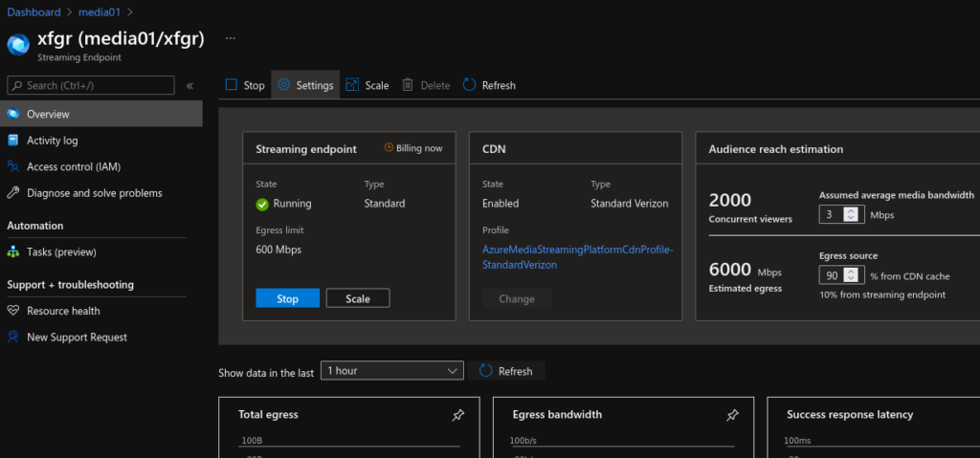Click the '600 Mbps' egress limit value
This screenshot has height=458, width=980.
(x=278, y=250)
